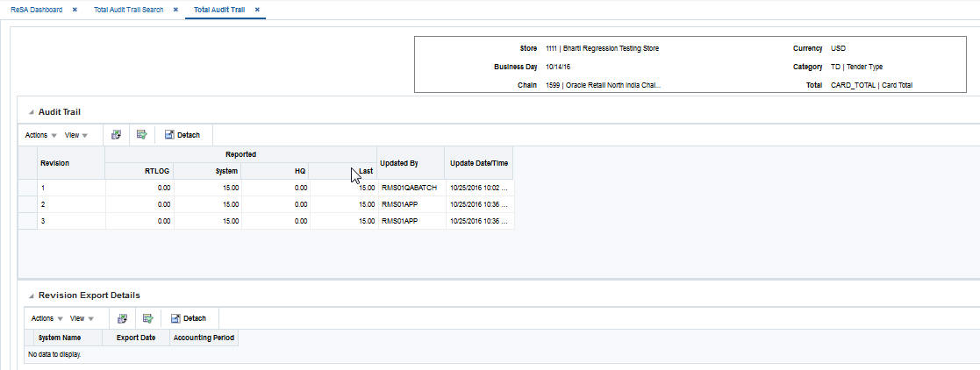Click the Export Date column header
Viewport: 980px width, 370px height.
[x=136, y=338]
